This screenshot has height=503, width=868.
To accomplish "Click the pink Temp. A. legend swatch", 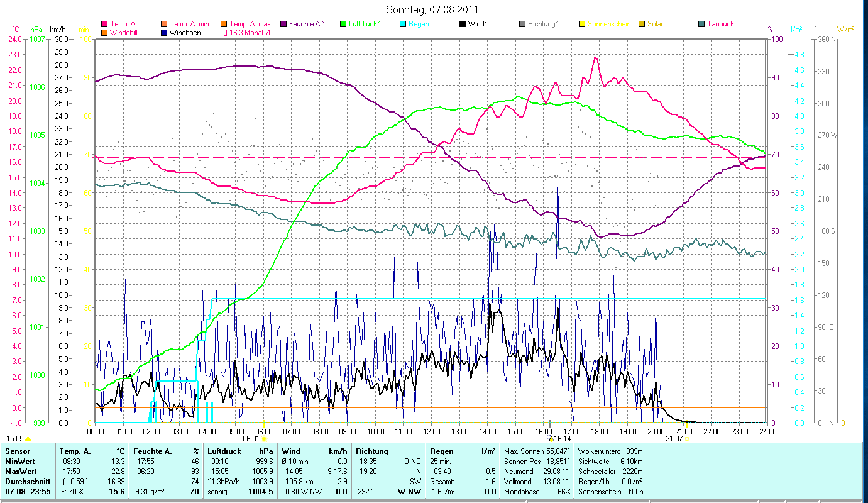I will pos(104,24).
